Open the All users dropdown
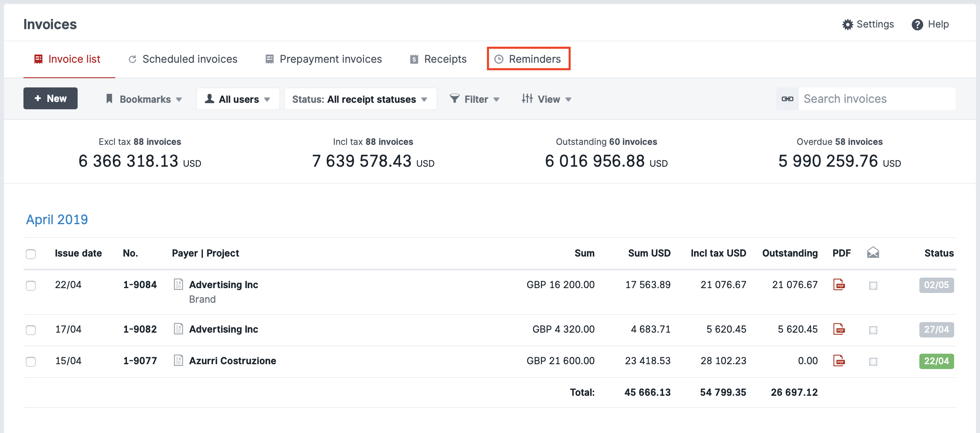This screenshot has height=433, width=980. pyautogui.click(x=238, y=99)
